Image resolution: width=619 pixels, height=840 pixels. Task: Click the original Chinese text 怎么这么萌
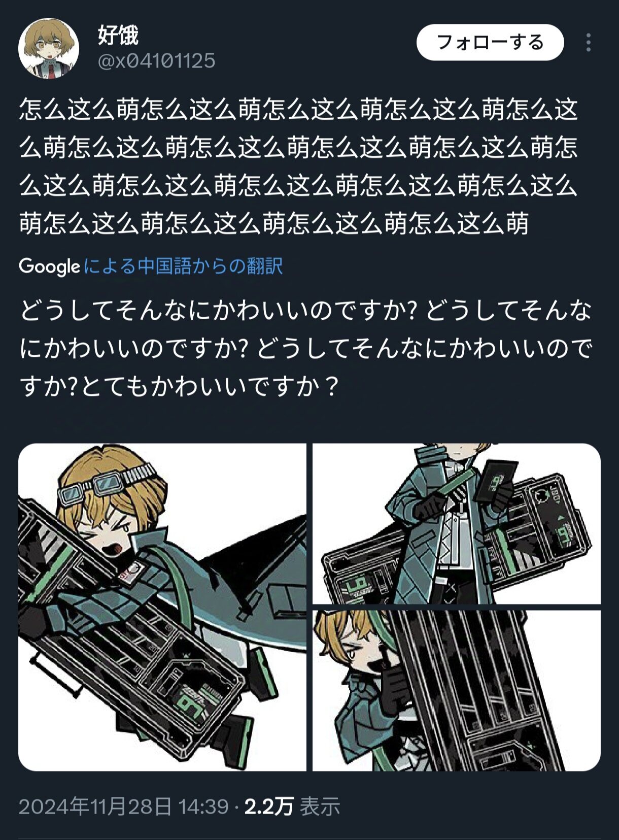298,166
